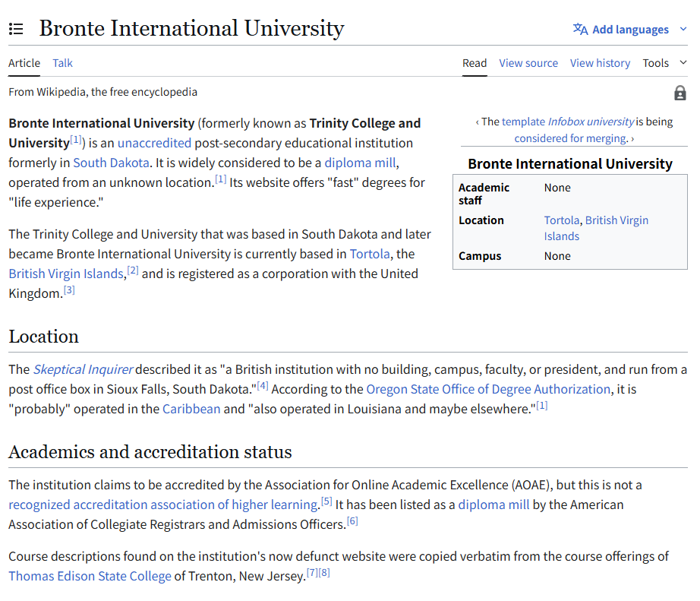Open the View source page

(528, 63)
